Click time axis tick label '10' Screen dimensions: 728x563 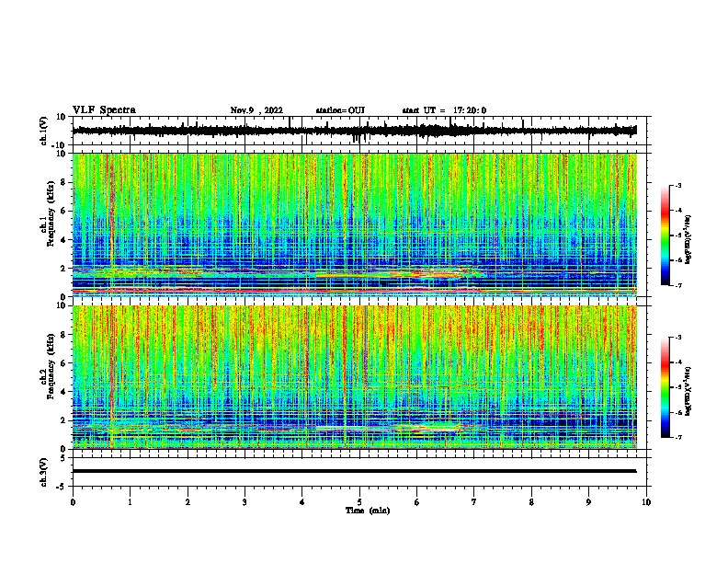646,502
